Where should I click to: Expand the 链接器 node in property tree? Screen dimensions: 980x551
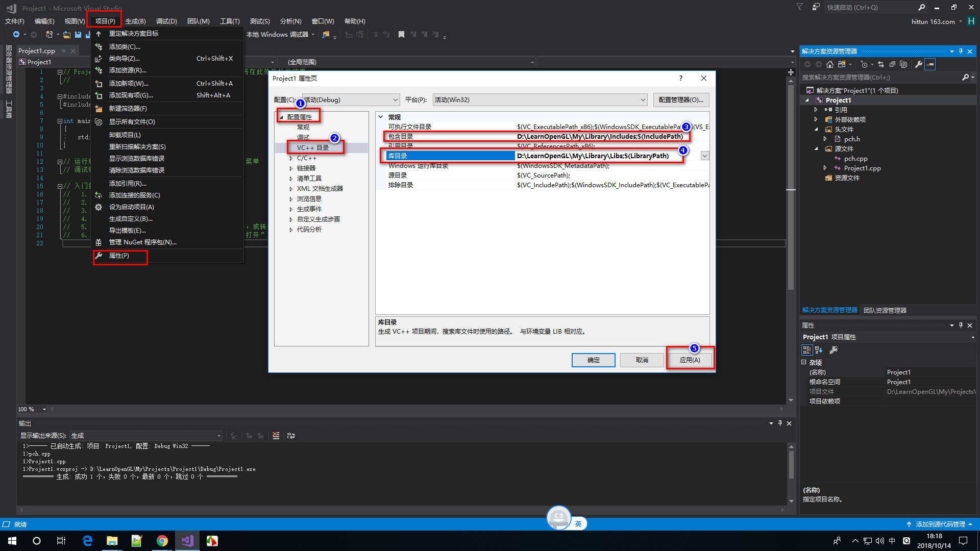(x=291, y=168)
